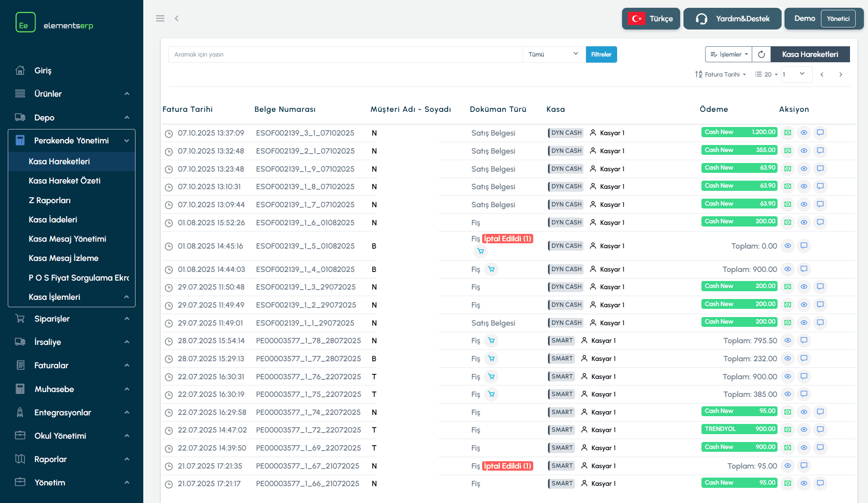Click the green Cash New 355.00 payment badge
Viewport: 868px width, 503px height.
tap(739, 150)
